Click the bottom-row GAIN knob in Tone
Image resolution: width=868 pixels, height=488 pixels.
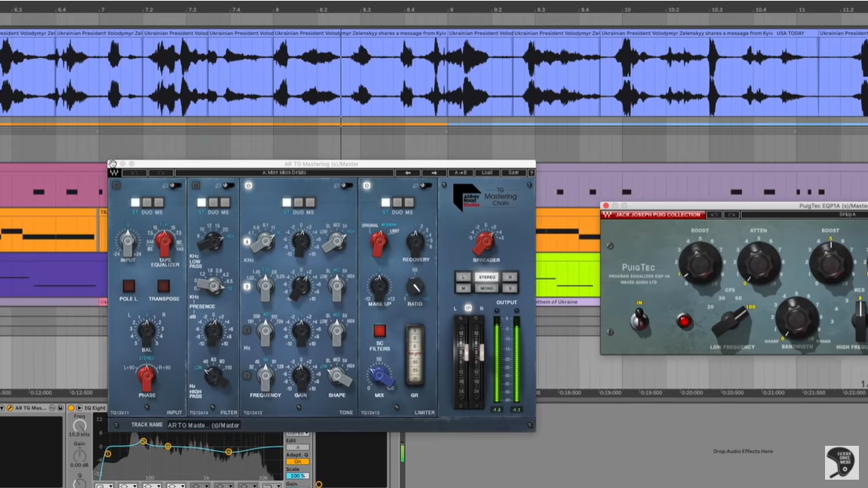click(301, 377)
